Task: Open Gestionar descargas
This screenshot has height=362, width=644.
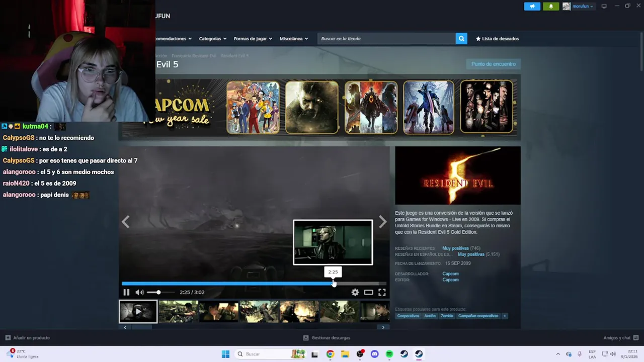Action: click(x=327, y=338)
